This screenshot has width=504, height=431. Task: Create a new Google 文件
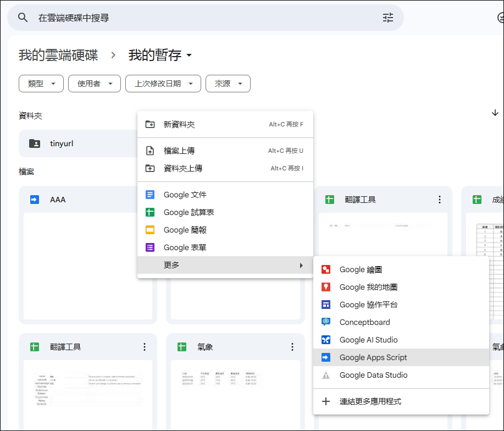coord(225,195)
